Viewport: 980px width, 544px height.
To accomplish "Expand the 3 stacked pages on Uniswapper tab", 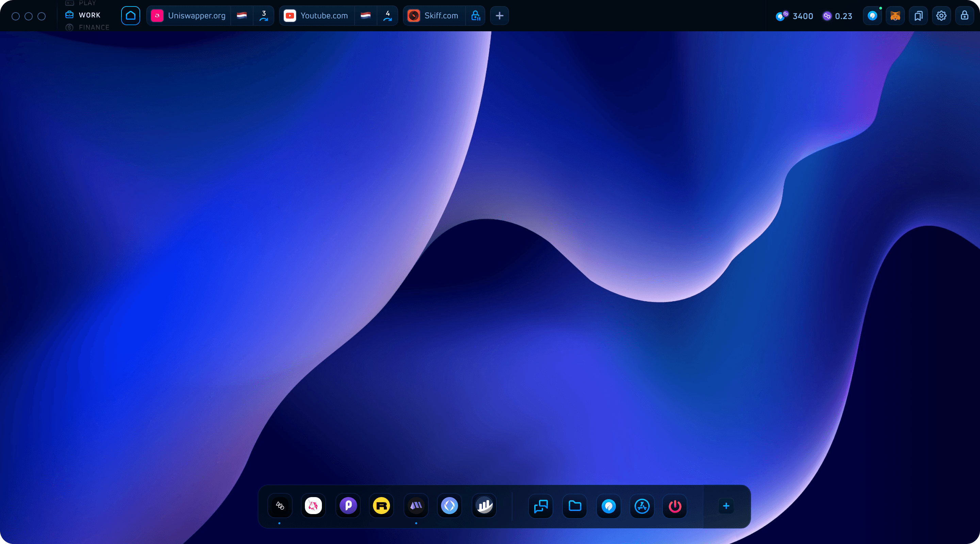I will coord(264,16).
